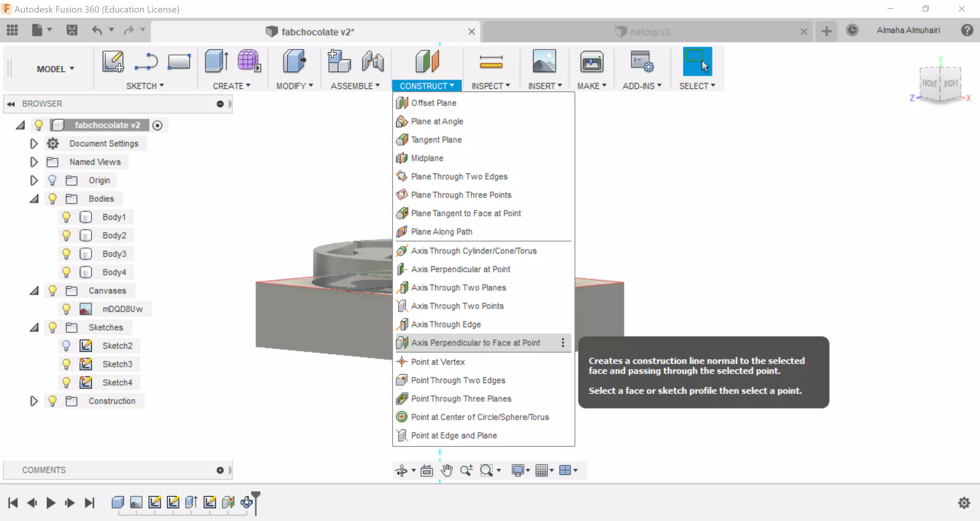Click the Scripts and Add-Ins icon
This screenshot has width=980, height=521.
641,62
